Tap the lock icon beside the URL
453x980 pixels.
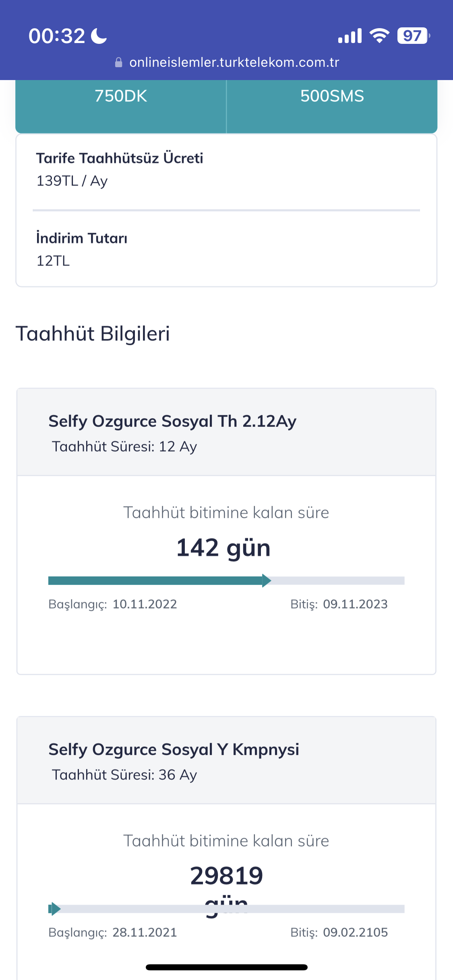tap(118, 62)
